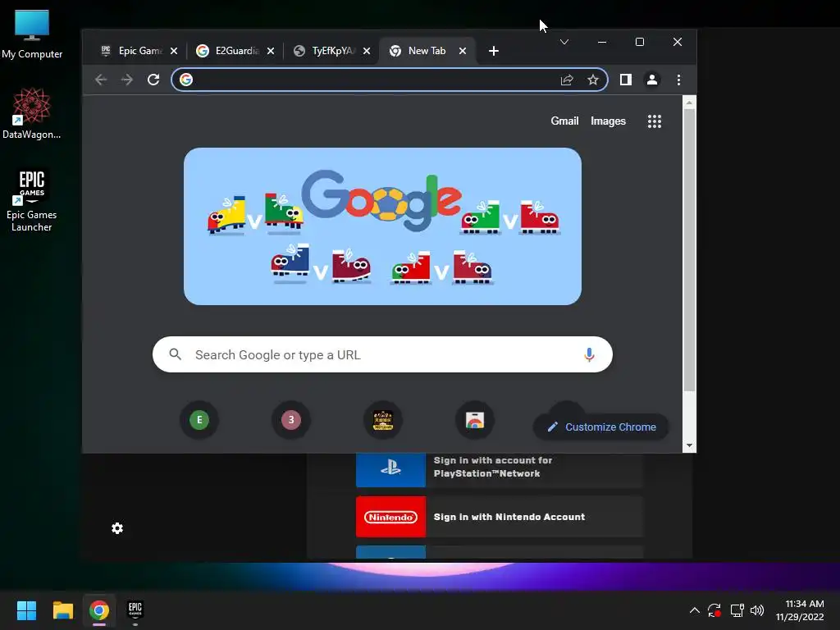This screenshot has width=840, height=630.
Task: Open the Gmail link
Action: pyautogui.click(x=564, y=121)
